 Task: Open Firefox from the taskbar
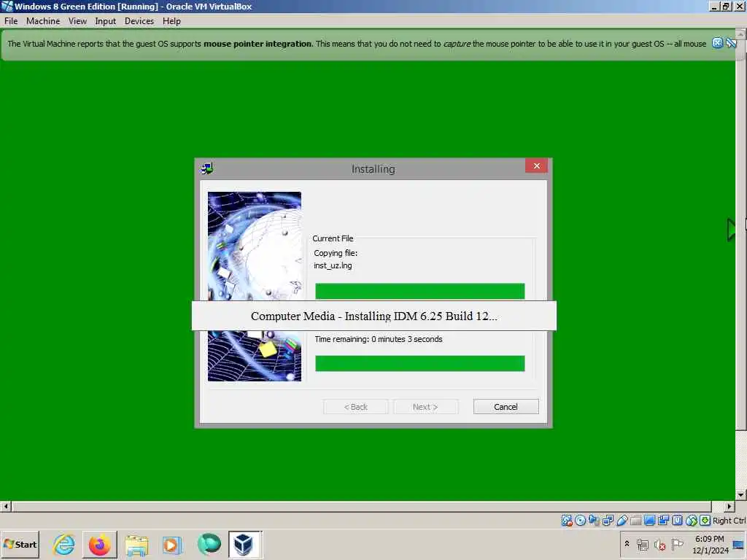pyautogui.click(x=99, y=544)
